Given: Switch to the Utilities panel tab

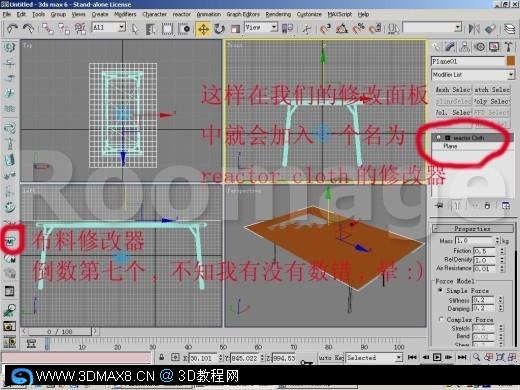Looking at the screenshot, I should click(508, 47).
